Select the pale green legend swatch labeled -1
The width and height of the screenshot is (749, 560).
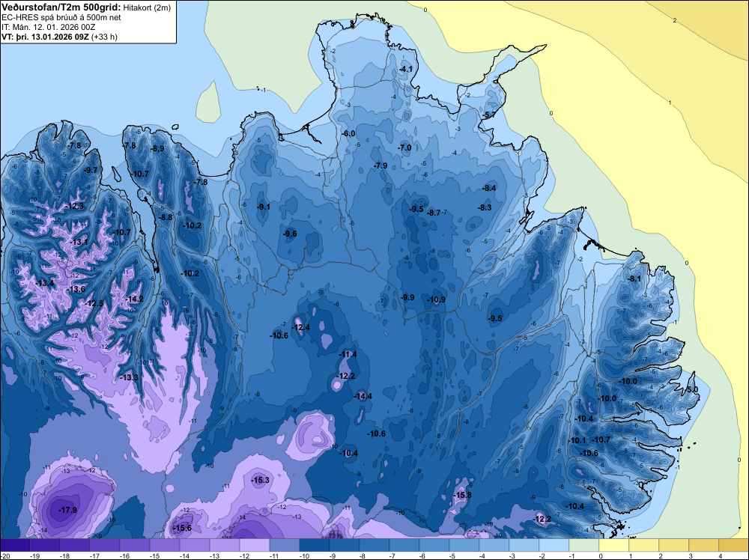click(583, 545)
